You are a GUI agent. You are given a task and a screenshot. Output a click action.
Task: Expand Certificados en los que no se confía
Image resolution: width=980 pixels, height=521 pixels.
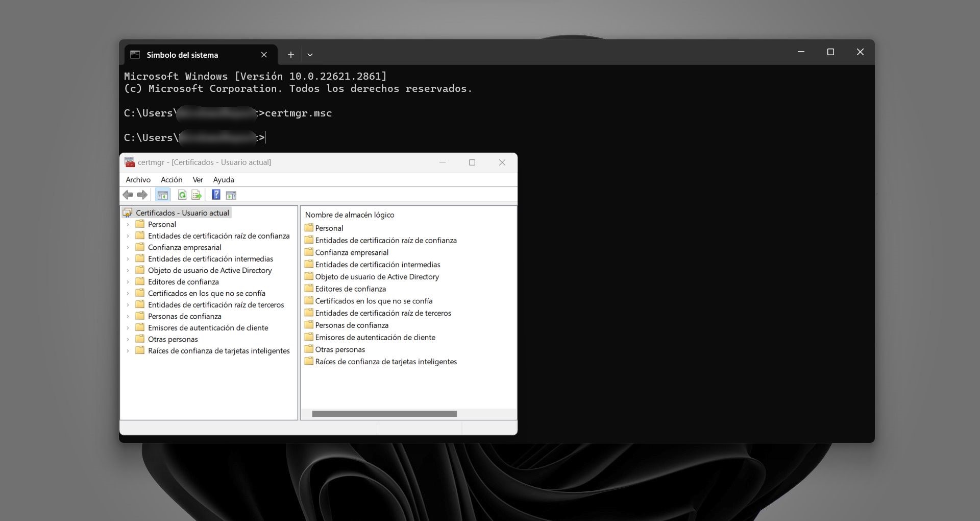point(128,293)
